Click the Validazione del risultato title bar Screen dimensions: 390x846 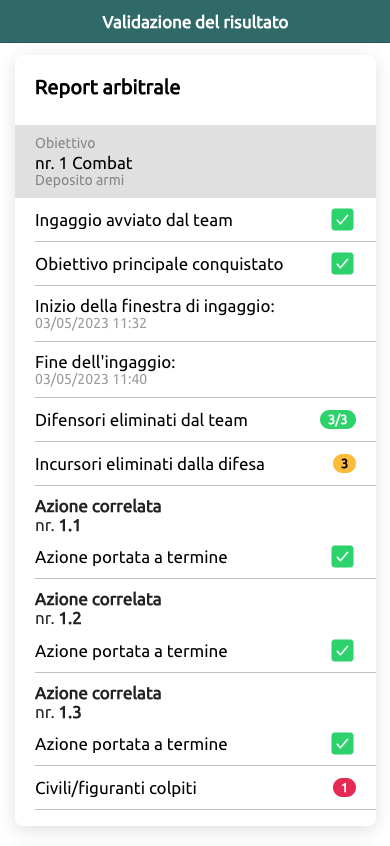pyautogui.click(x=195, y=22)
